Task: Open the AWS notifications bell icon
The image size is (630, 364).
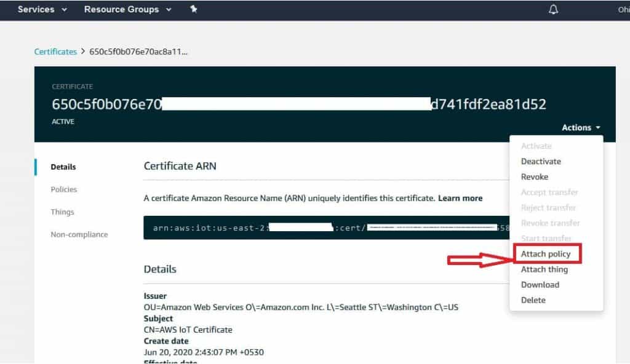Action: pyautogui.click(x=553, y=9)
